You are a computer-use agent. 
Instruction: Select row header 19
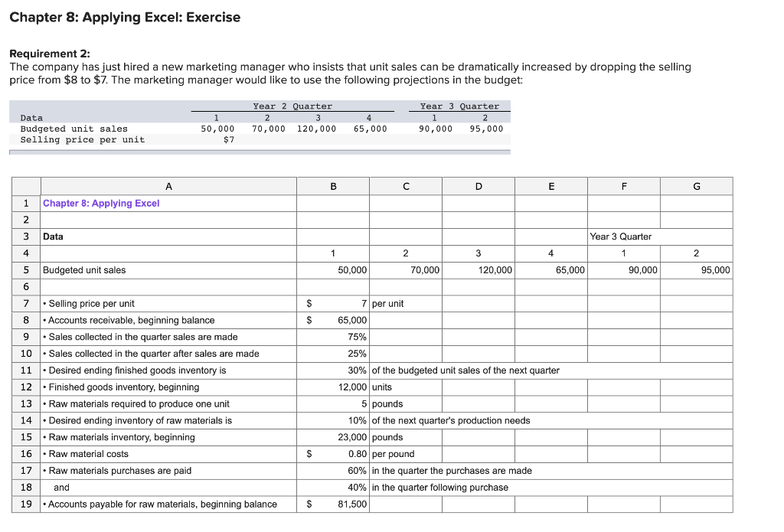pos(26,504)
